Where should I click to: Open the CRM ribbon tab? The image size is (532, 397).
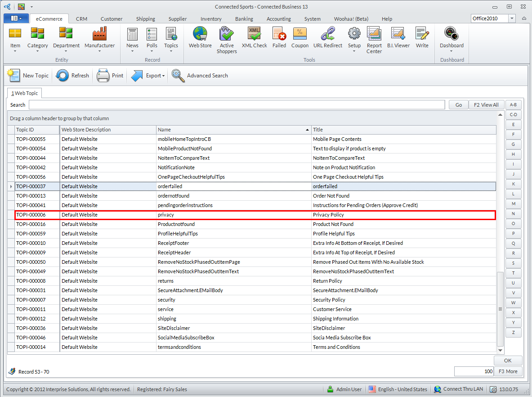click(81, 19)
